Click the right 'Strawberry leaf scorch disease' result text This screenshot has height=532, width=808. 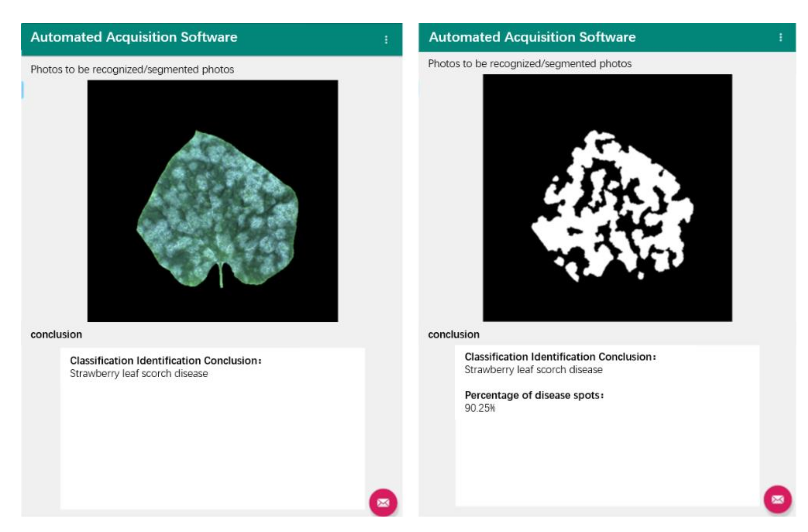click(533, 369)
